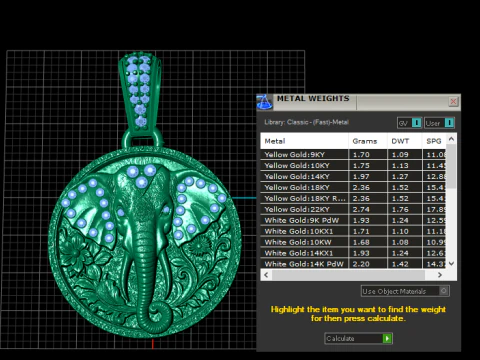Click the green Calculate arrow icon

click(387, 338)
